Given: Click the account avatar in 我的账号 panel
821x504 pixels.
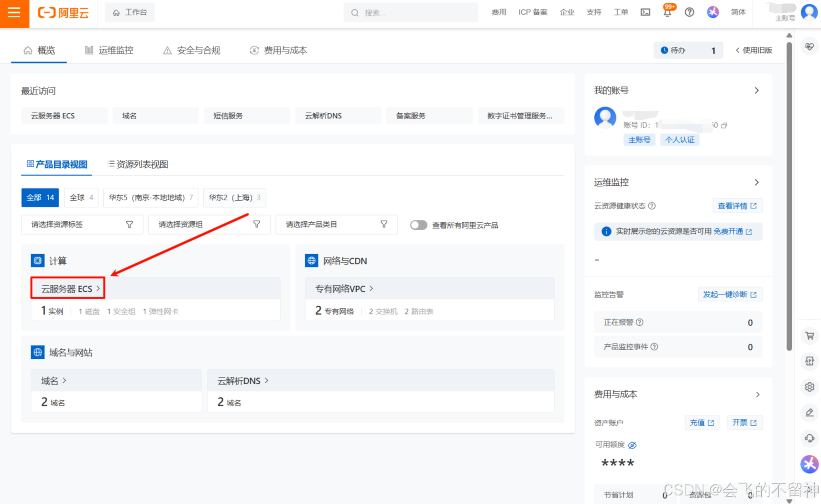Looking at the screenshot, I should tap(605, 118).
